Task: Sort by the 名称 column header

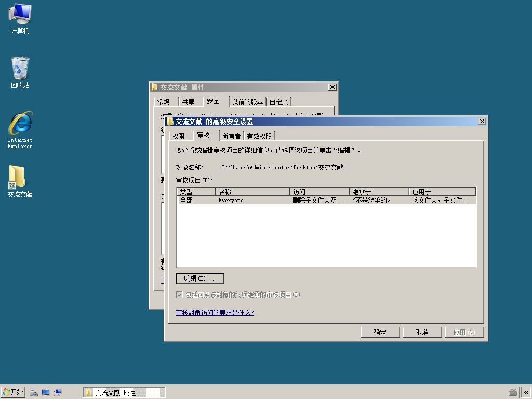Action: [252, 191]
